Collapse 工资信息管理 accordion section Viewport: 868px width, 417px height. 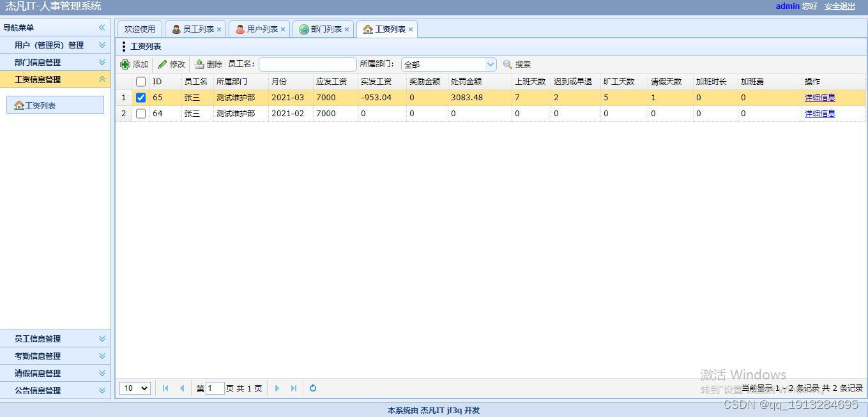55,80
